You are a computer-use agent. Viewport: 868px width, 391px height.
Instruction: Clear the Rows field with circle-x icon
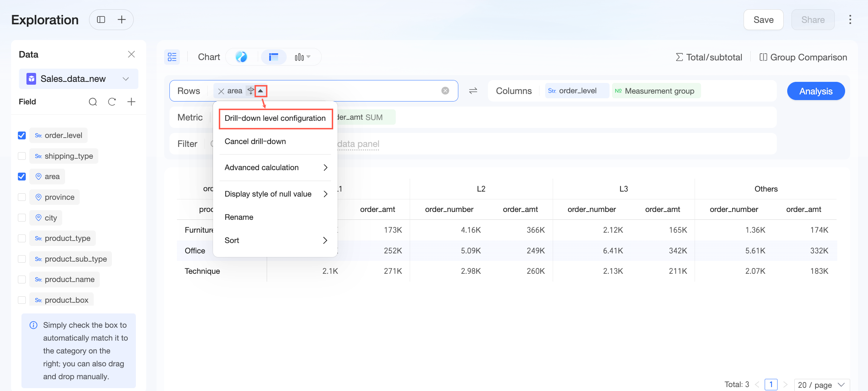445,91
